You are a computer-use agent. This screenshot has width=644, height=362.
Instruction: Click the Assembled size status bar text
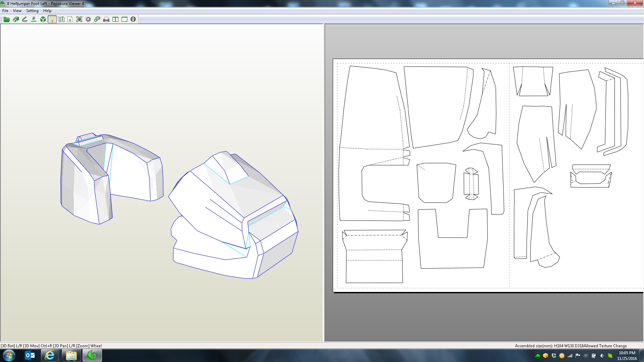click(571, 346)
